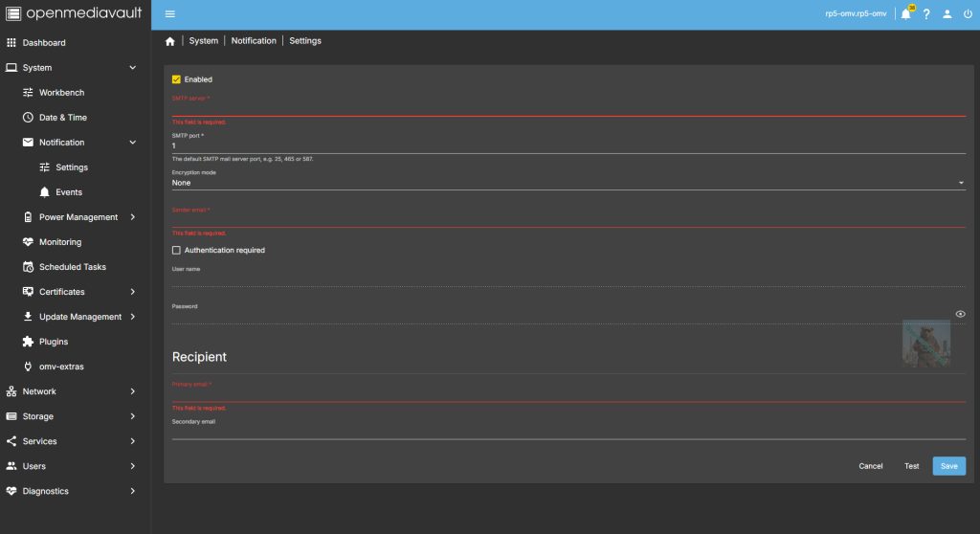Select Events under Notification

pos(68,192)
